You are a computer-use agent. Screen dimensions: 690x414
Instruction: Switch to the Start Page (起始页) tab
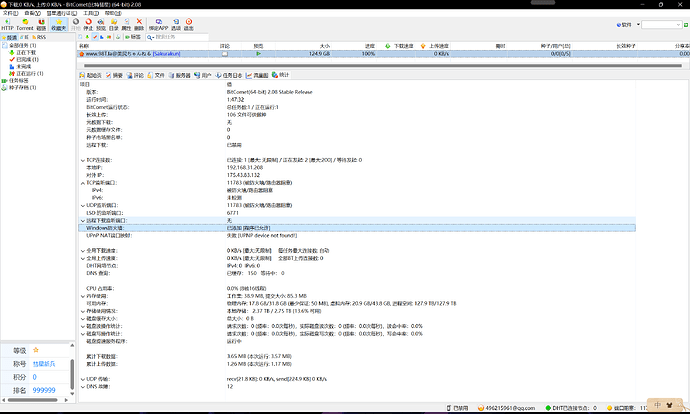point(90,75)
